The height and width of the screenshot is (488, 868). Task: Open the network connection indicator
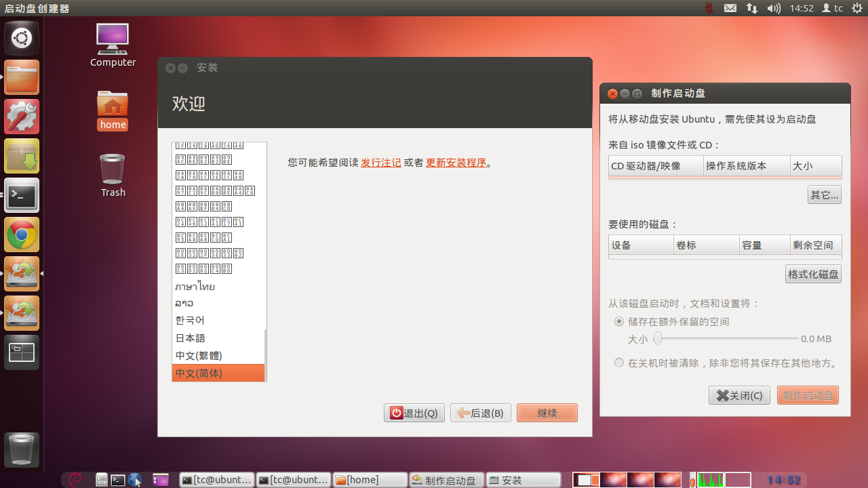pos(751,8)
